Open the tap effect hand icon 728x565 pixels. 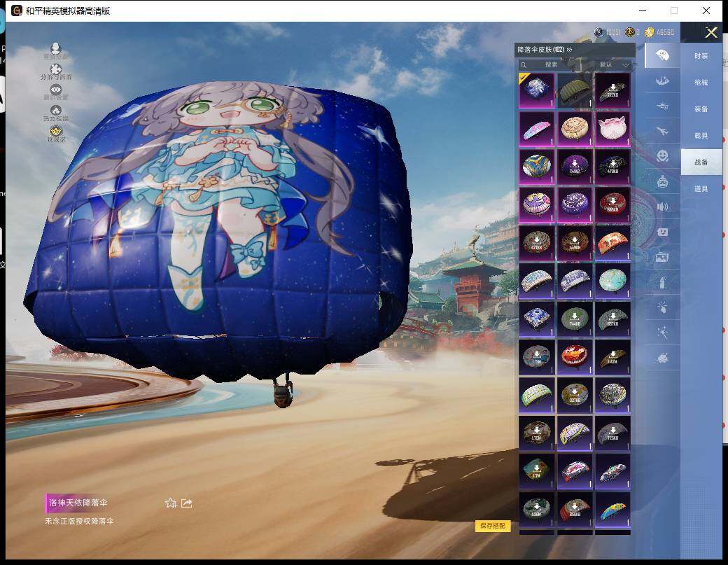pos(662,307)
